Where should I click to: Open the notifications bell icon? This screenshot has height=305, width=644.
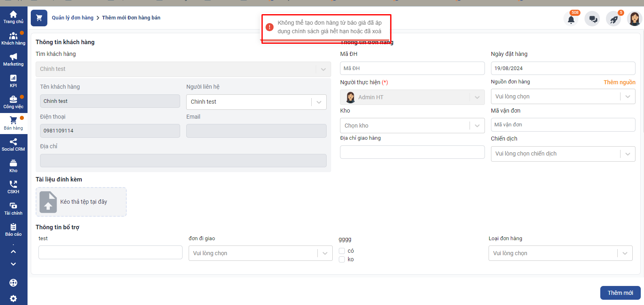571,19
